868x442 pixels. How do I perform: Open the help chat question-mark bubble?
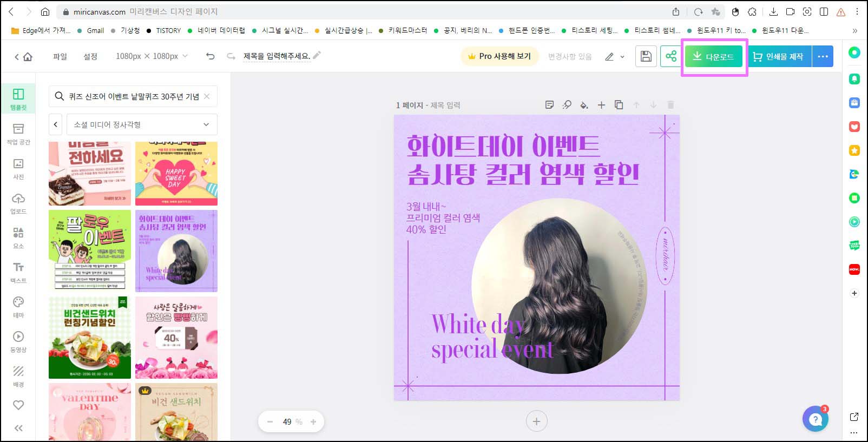pos(816,419)
